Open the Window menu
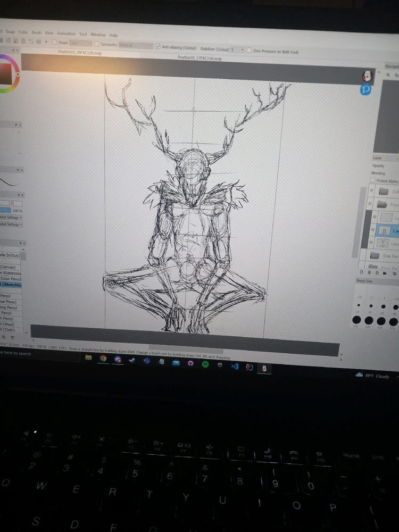Viewport: 399px width, 532px height. tap(98, 34)
